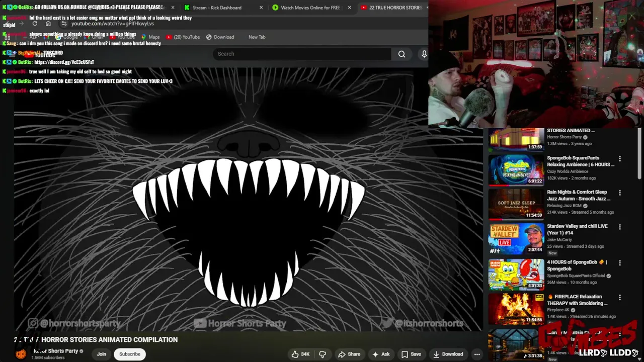
Task: Dislike the video with thumbs-down icon
Action: 323,354
